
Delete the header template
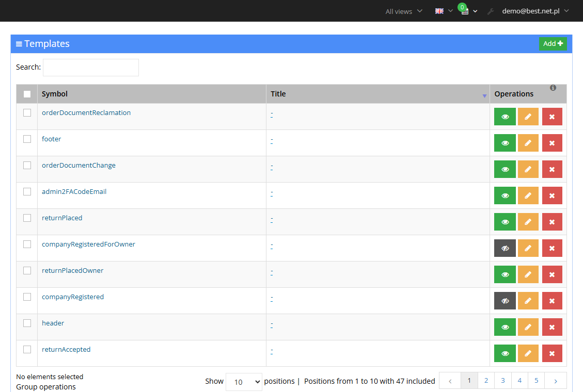[552, 327]
